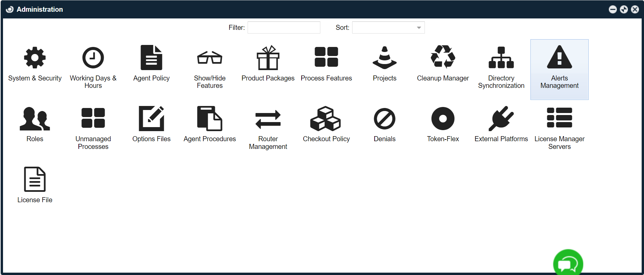This screenshot has height=275, width=644.
Task: Open the Agent Policy icon
Action: [x=151, y=58]
